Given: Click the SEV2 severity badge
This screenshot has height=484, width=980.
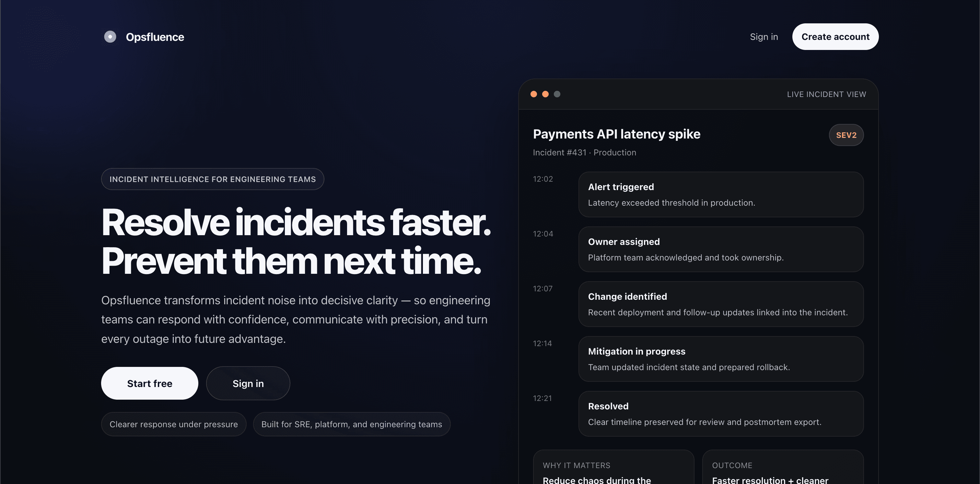Looking at the screenshot, I should click(x=846, y=135).
